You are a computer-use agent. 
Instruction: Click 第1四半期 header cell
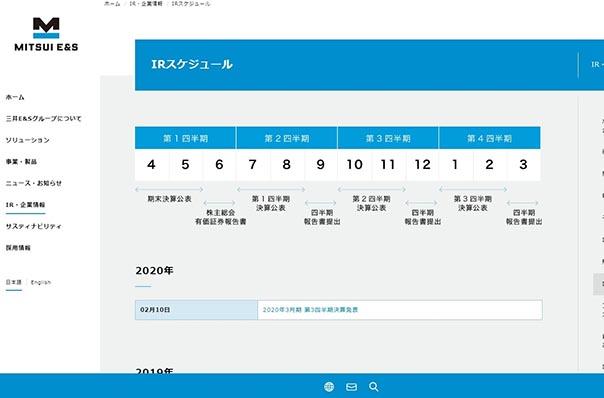coord(185,138)
